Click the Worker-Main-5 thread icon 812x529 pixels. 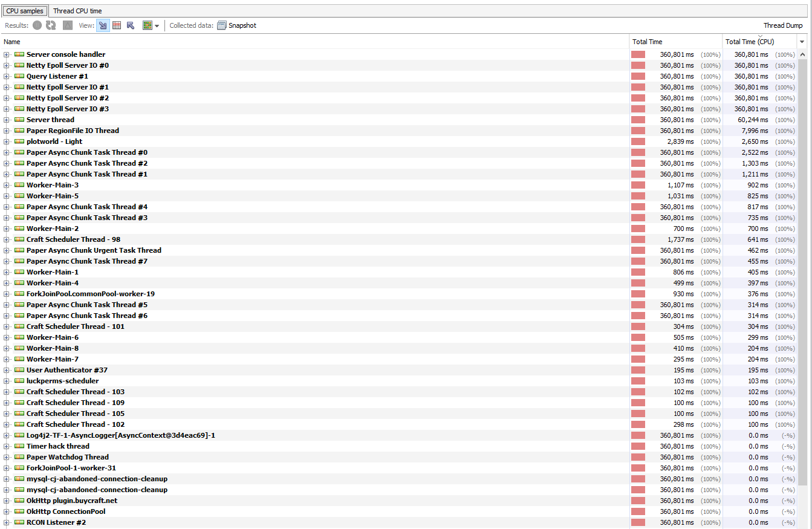(19, 196)
